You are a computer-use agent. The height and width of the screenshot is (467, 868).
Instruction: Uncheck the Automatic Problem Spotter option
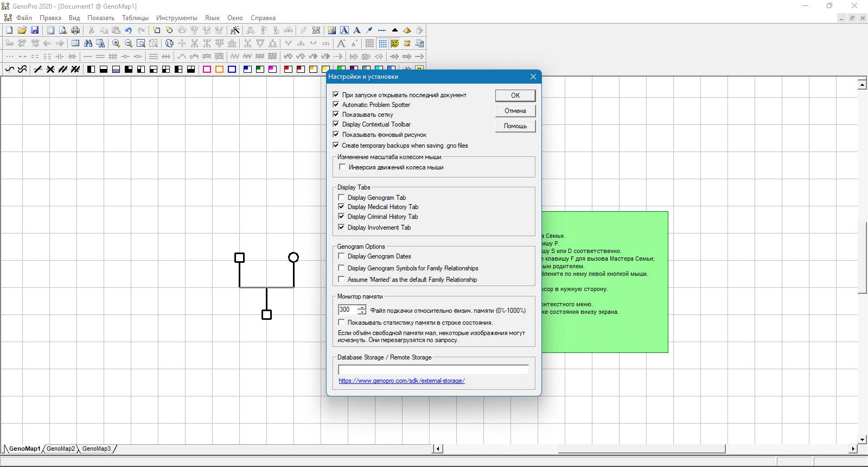pos(336,104)
